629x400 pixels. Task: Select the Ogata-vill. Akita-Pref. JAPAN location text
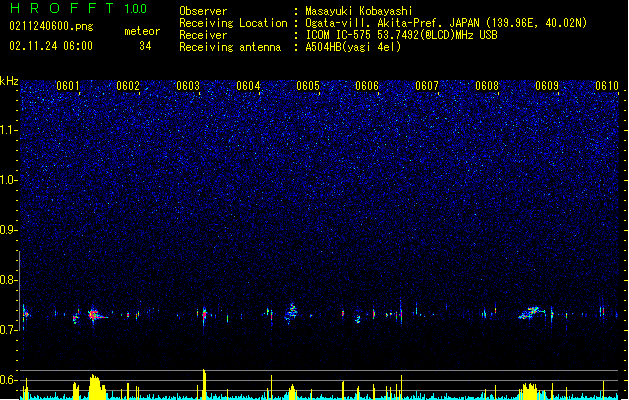tap(446, 23)
